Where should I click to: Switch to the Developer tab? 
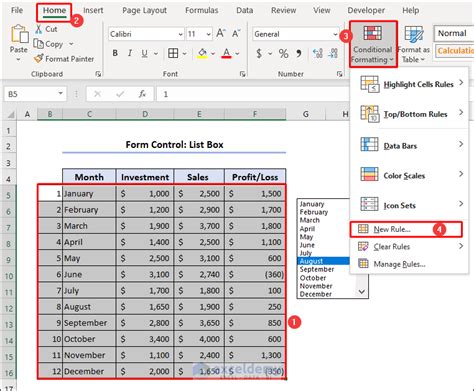coord(366,10)
